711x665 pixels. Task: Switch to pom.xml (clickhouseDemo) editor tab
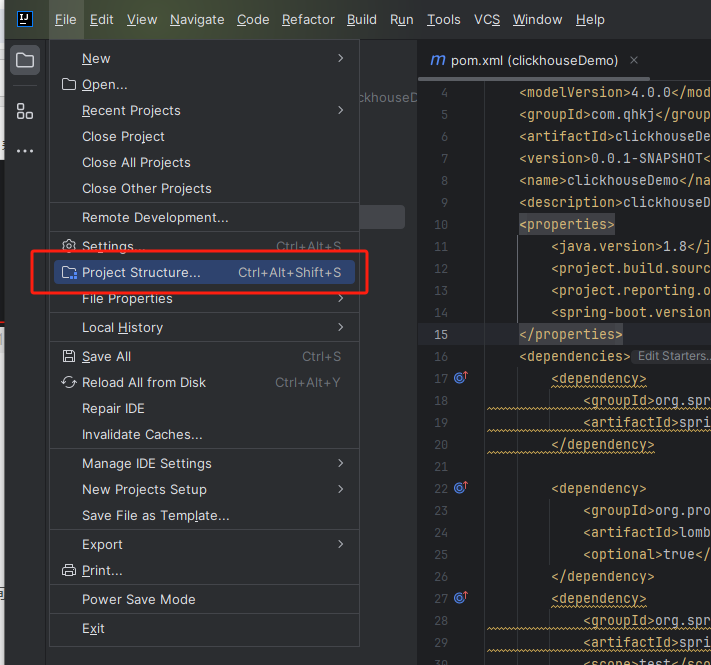pyautogui.click(x=534, y=60)
